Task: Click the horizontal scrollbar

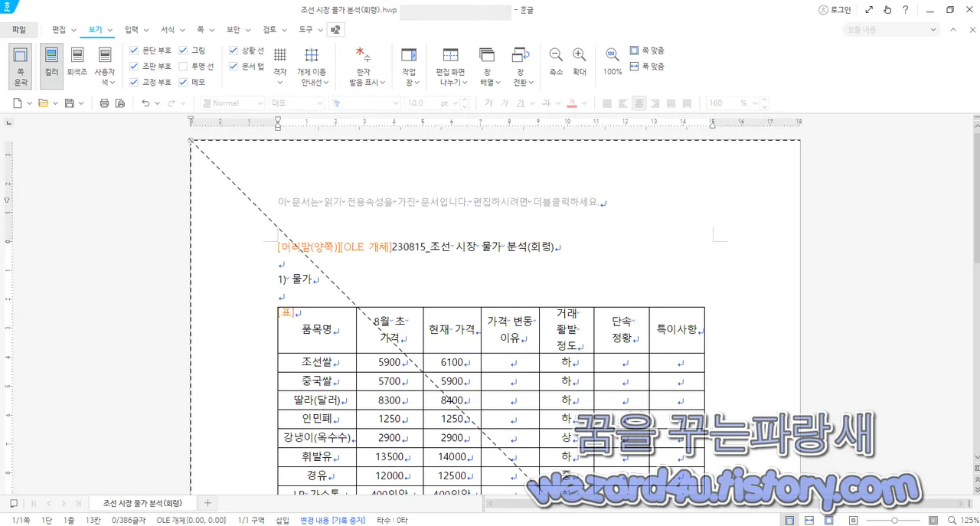Action: [725, 503]
